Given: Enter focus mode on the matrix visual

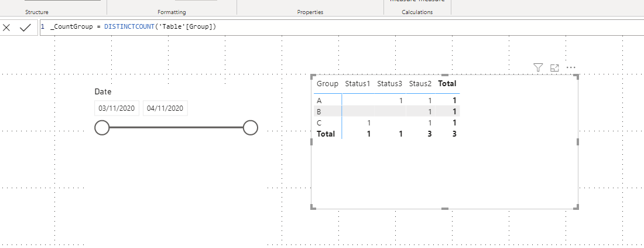Looking at the screenshot, I should 554,68.
